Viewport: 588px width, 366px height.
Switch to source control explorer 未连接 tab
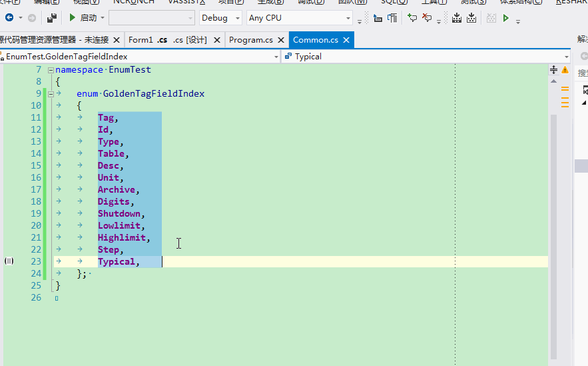[x=54, y=40]
